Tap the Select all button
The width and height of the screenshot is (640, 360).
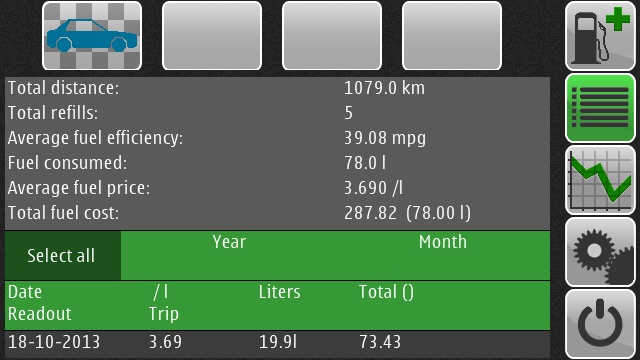tap(63, 256)
